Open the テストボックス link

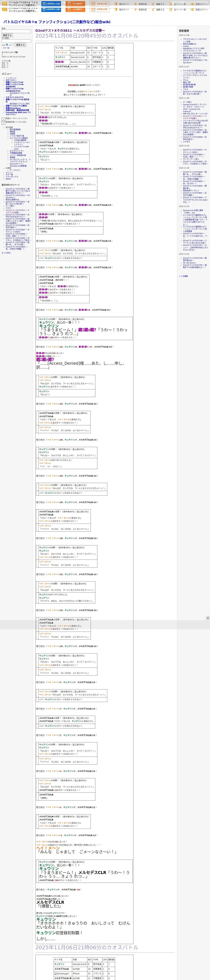point(12,177)
